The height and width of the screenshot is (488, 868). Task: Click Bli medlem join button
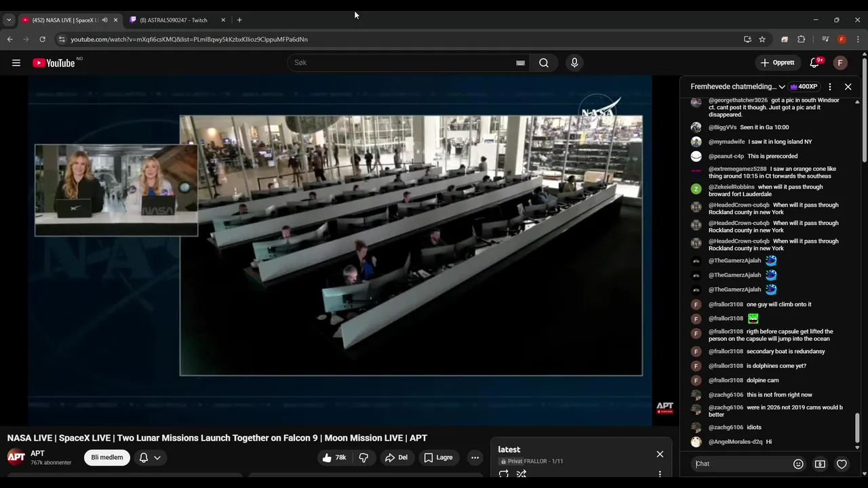pos(107,457)
